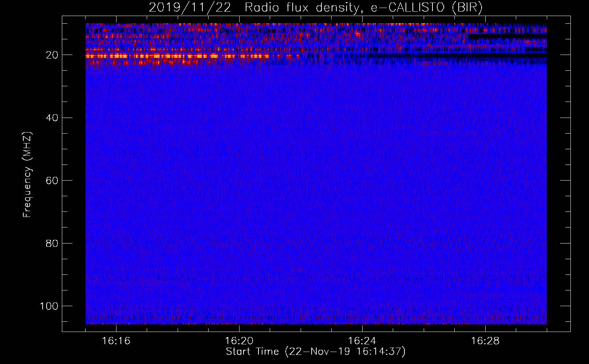Viewport: 589px width, 364px height.
Task: Click the date '2019/11/22' in the title
Action: point(190,7)
